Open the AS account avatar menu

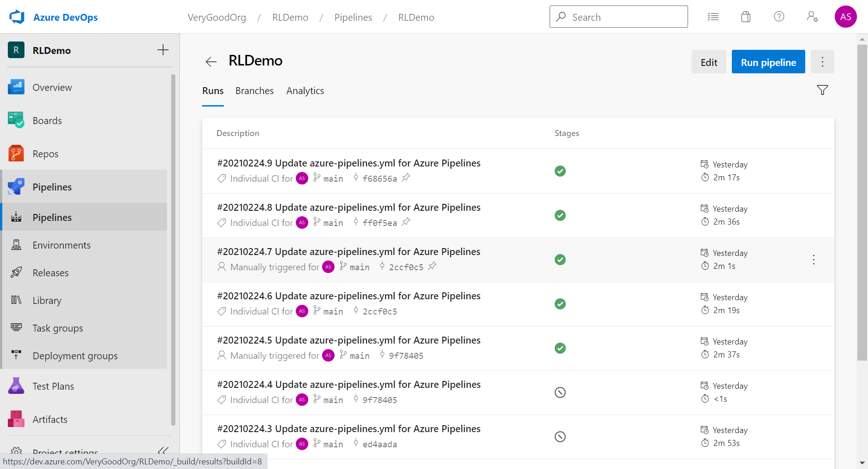point(845,17)
